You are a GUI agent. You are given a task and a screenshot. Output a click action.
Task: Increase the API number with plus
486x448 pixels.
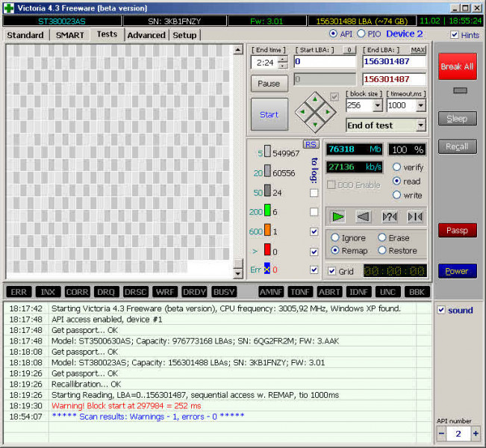pos(476,433)
